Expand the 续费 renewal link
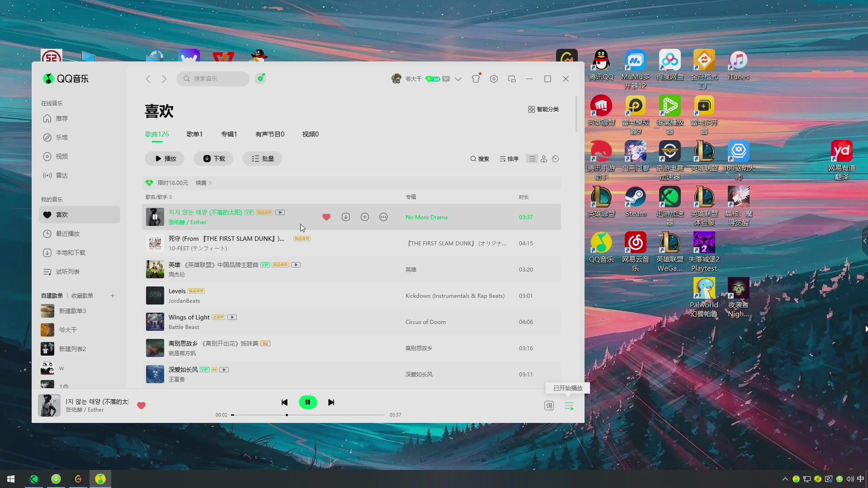The width and height of the screenshot is (868, 488). point(203,183)
